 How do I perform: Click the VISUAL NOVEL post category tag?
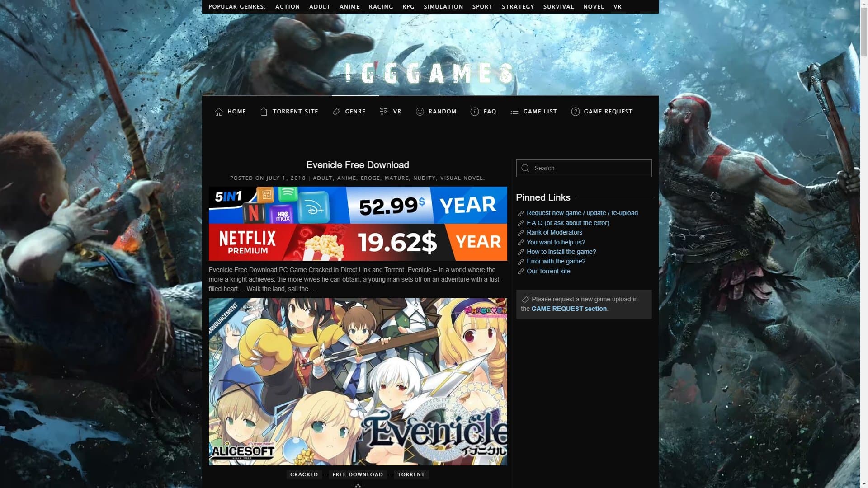point(462,178)
